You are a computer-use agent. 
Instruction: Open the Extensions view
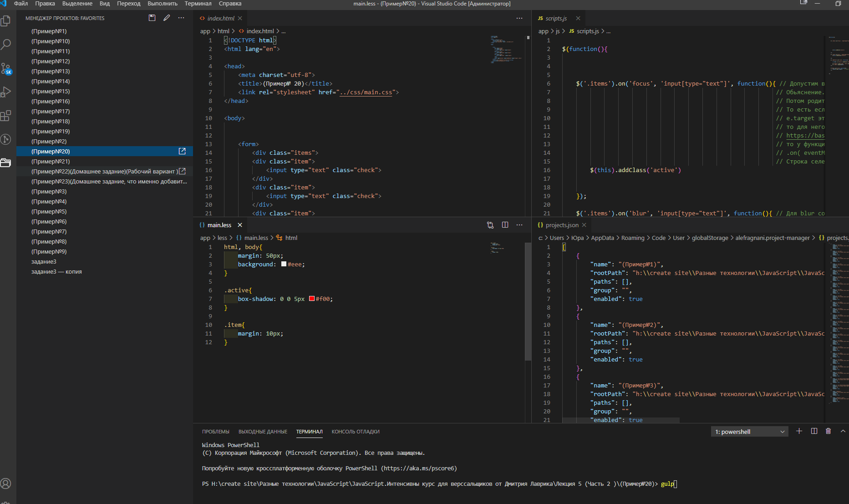(x=6, y=116)
